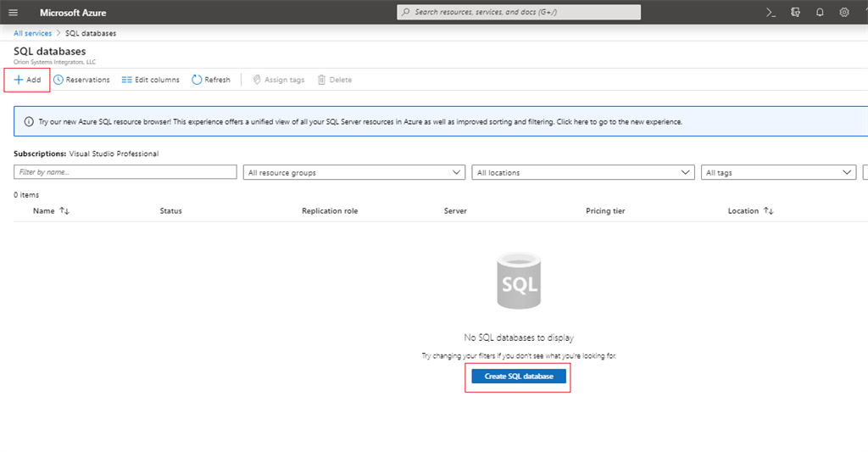Open the Reservations toolbar item
Image resolution: width=868 pixels, height=452 pixels.
(81, 80)
